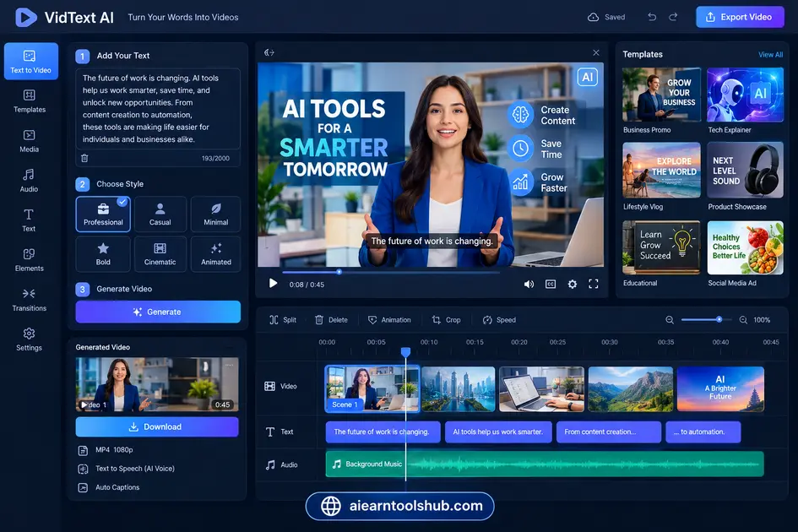This screenshot has height=532, width=798.
Task: Open the Media sidebar section
Action: pos(29,140)
